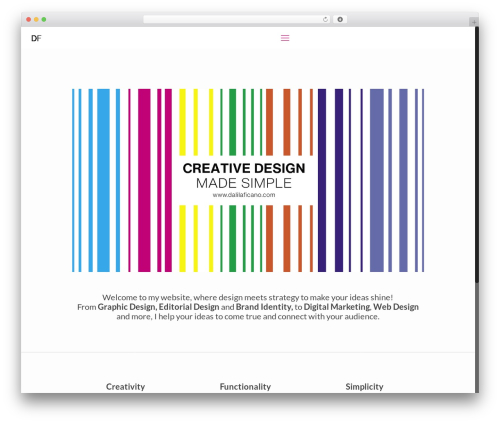Image resolution: width=500 pixels, height=423 pixels.
Task: Close the browser window with the red button
Action: [x=29, y=20]
